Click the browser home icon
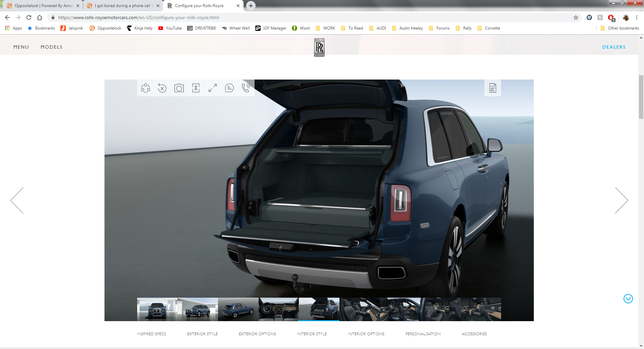This screenshot has width=644, height=349. (40, 17)
